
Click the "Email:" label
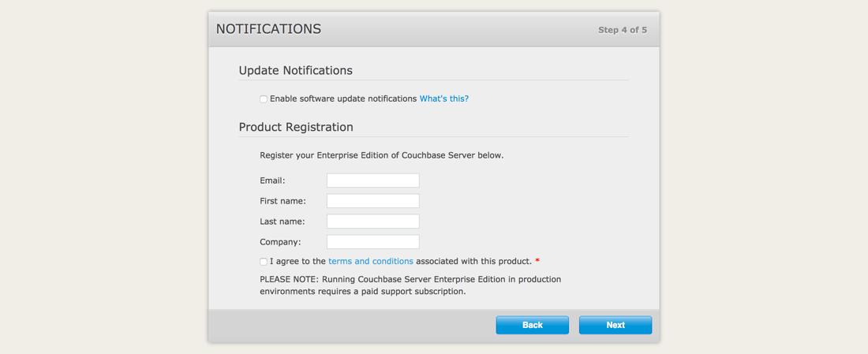pos(272,181)
